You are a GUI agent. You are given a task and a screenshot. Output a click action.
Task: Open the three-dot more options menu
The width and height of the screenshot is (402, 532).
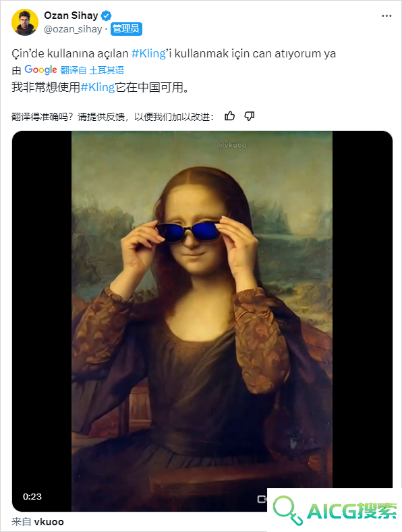pos(386,16)
